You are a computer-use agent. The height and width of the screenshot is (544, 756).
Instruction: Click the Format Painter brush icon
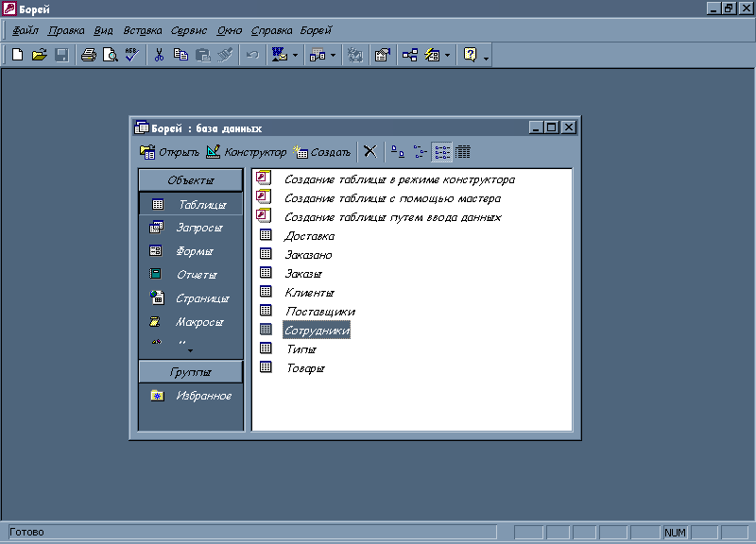pos(225,55)
